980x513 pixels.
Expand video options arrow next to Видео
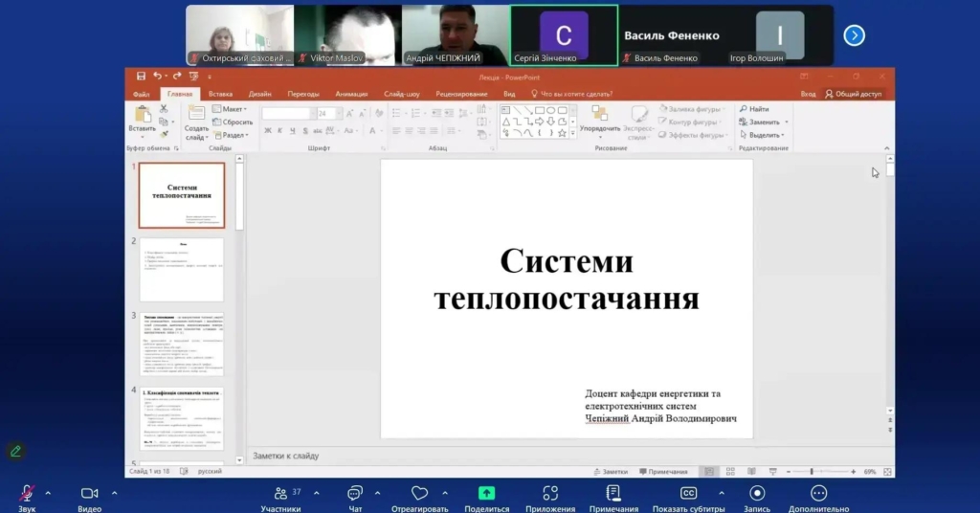(114, 493)
